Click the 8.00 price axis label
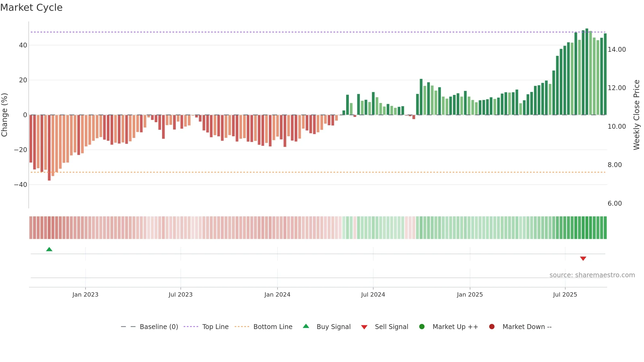Image resolution: width=644 pixels, height=362 pixels. coord(615,165)
